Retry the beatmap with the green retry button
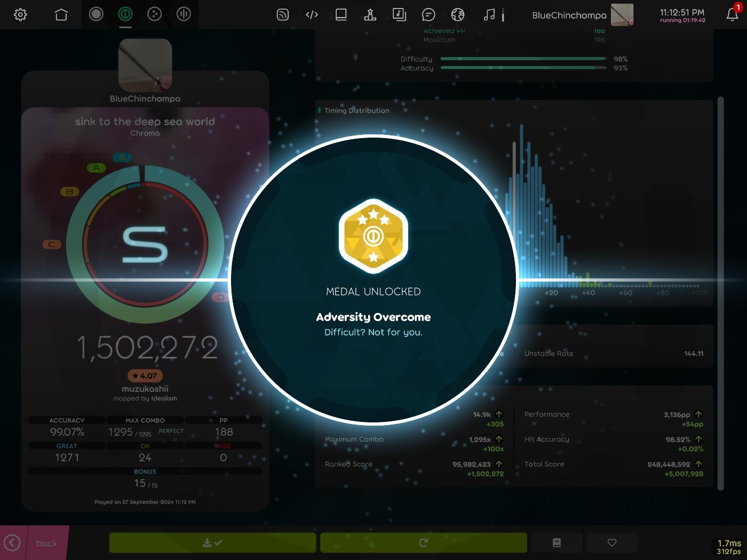Image resolution: width=747 pixels, height=560 pixels. coord(424,543)
